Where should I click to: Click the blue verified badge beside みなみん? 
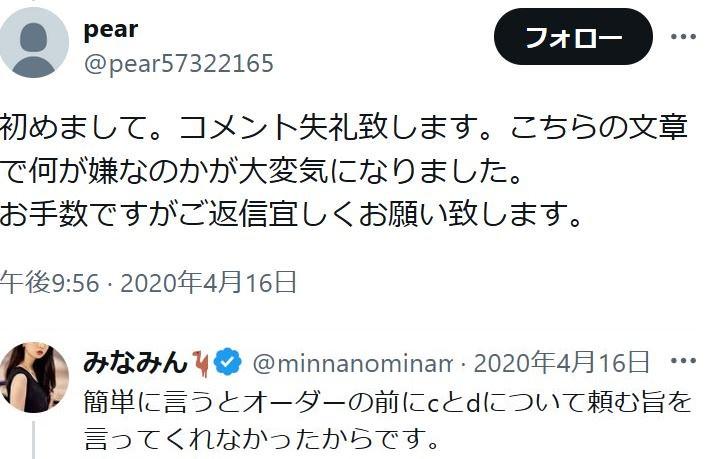pyautogui.click(x=227, y=362)
